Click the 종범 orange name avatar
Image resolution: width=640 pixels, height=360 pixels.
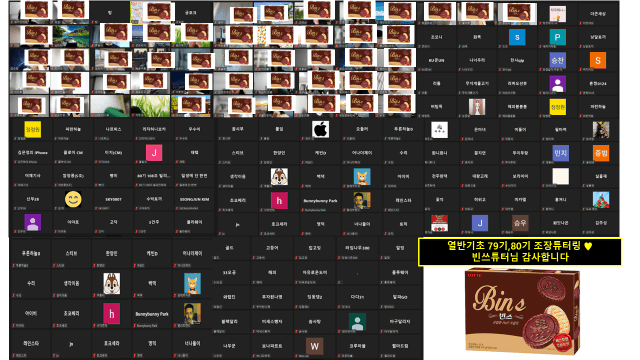click(601, 153)
